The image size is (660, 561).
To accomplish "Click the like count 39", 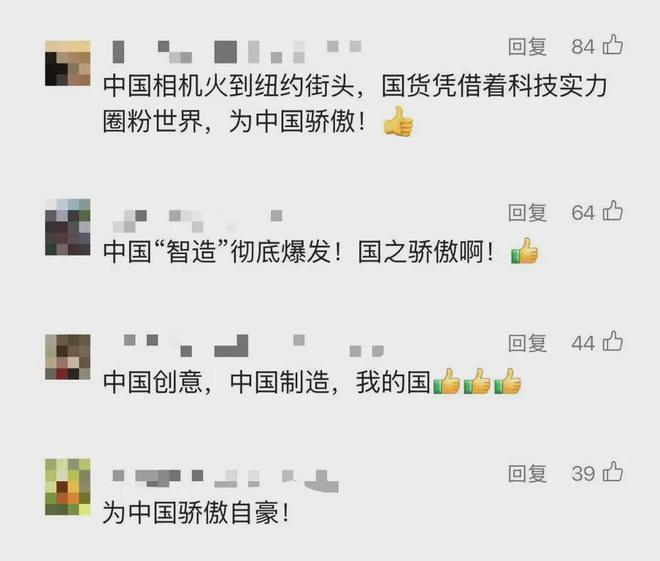I will tap(583, 473).
